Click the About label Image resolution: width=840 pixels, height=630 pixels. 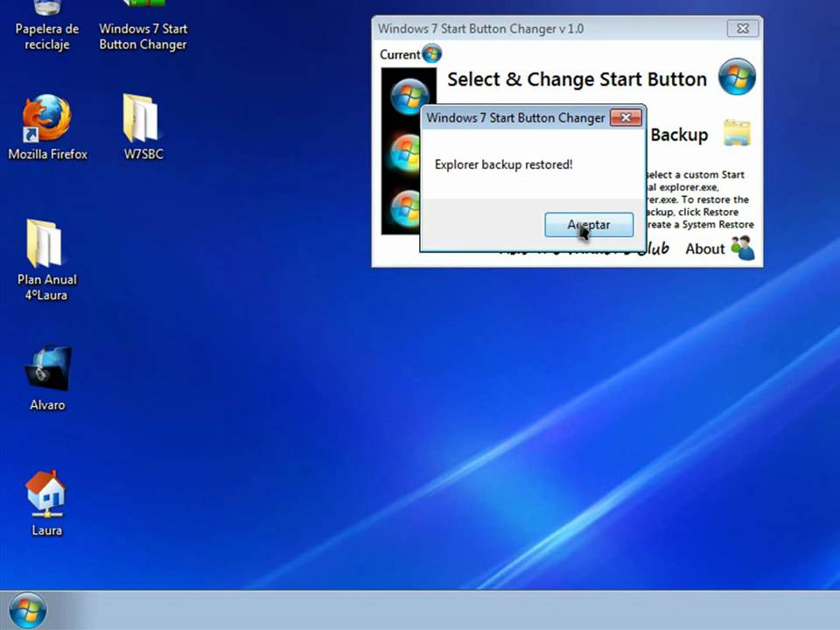(x=705, y=248)
